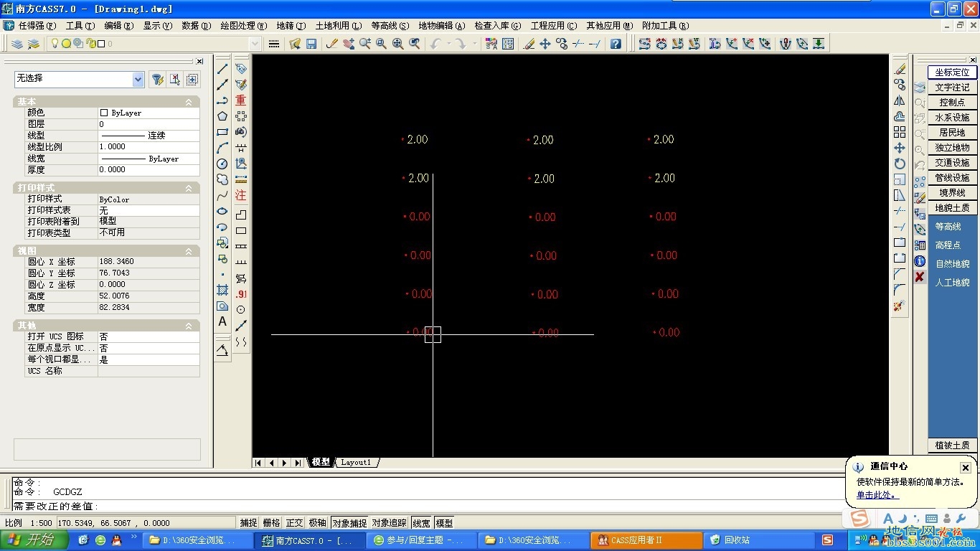Open the 绘图处理(W) menu
Viewport: 980px width, 551px height.
pos(242,25)
